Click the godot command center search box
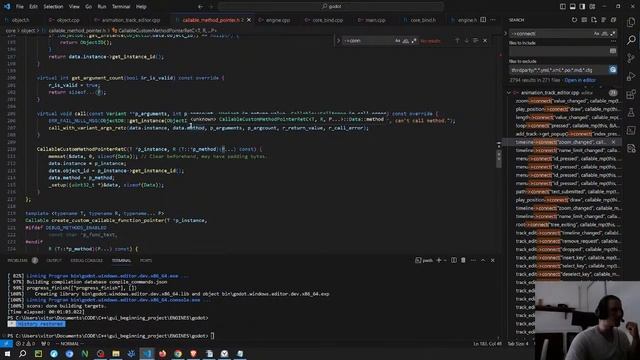This screenshot has width=640, height=360. pos(331,7)
